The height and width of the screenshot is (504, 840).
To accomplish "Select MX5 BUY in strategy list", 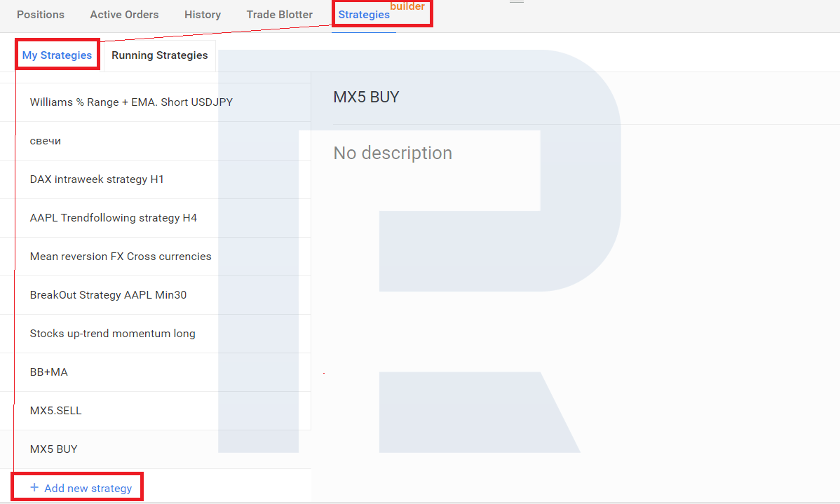I will (156, 449).
